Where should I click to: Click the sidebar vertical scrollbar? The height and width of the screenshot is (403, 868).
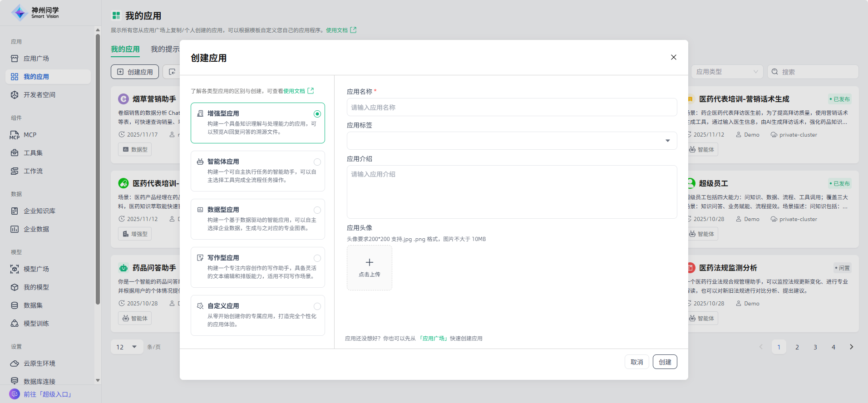pos(98,168)
